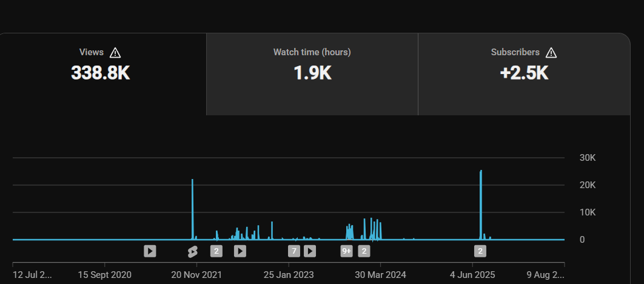Switch to the Subscribers tab
The height and width of the screenshot is (284, 644).
click(x=524, y=74)
